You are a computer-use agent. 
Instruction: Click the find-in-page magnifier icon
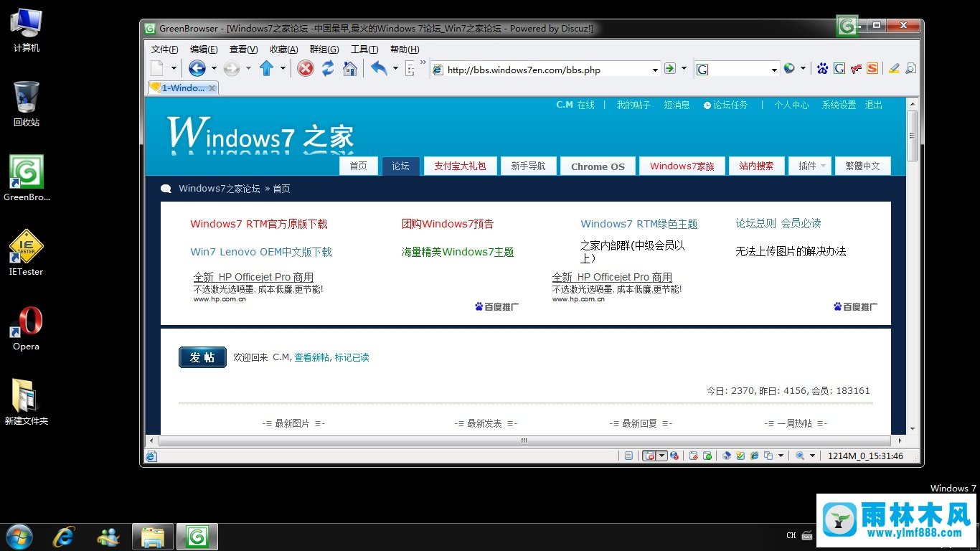click(x=911, y=69)
